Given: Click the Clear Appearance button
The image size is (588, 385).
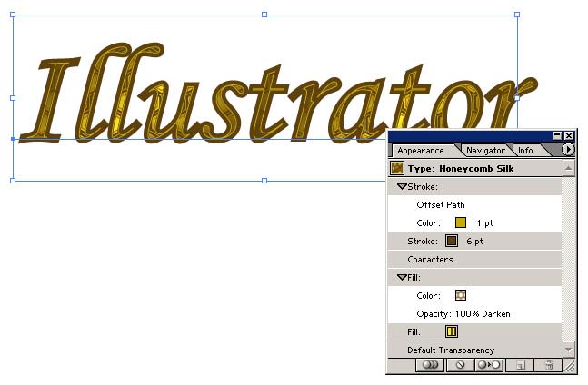Looking at the screenshot, I should (460, 365).
